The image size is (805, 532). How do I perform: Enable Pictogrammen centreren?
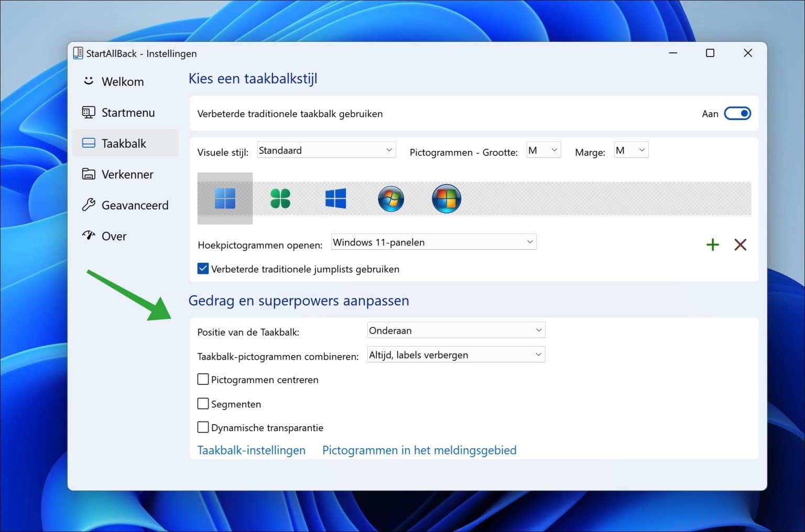[203, 379]
